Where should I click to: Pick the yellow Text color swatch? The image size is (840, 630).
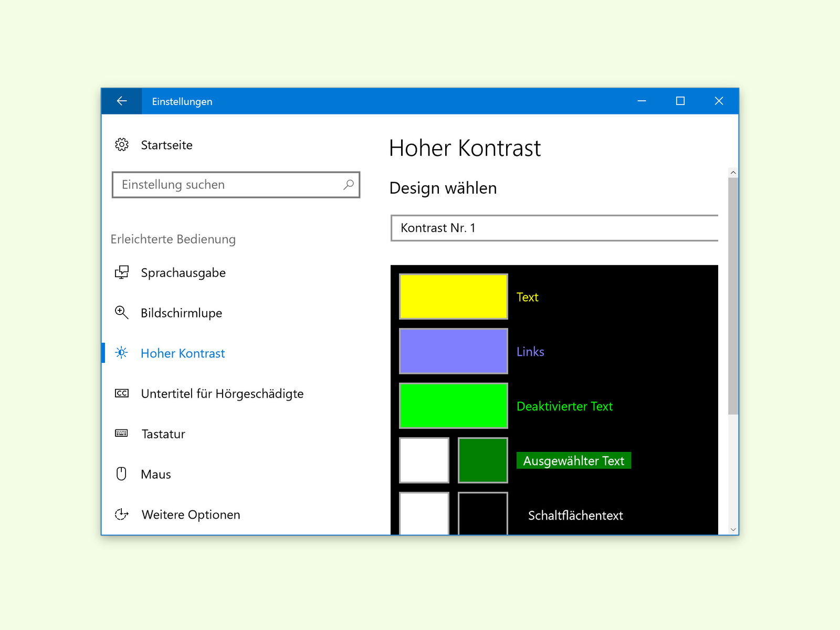(x=454, y=297)
